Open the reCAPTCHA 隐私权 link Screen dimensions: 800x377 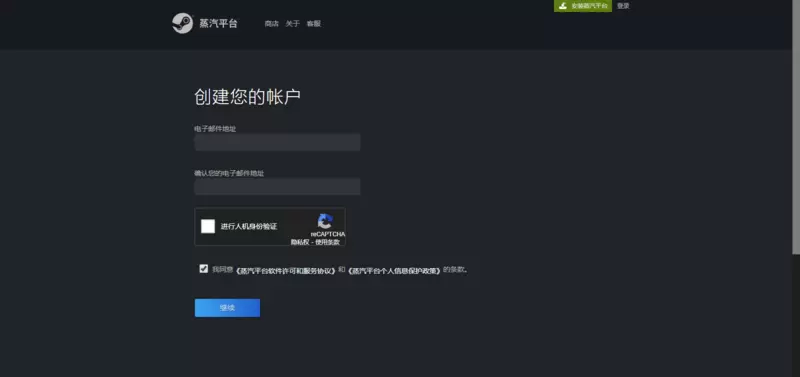299,242
